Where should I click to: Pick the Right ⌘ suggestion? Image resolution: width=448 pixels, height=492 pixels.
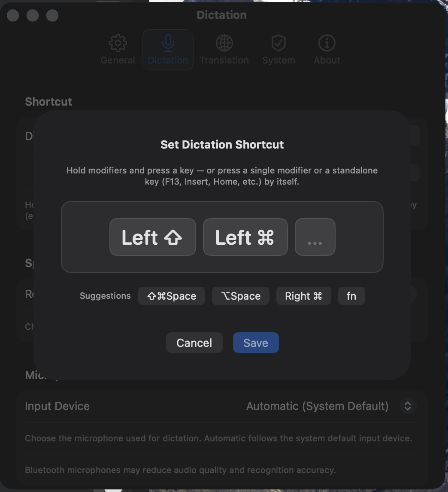(x=304, y=296)
